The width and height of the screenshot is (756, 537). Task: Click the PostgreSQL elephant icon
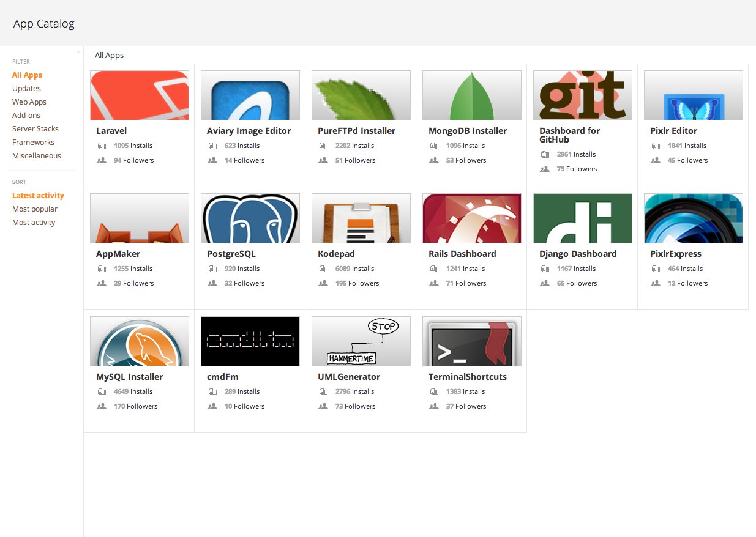(250, 218)
